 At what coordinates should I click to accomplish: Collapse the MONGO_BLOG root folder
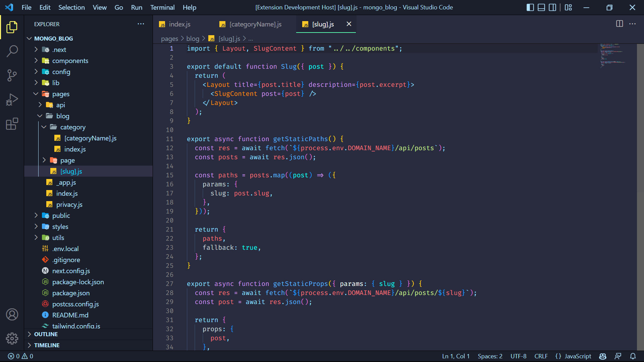pyautogui.click(x=88, y=39)
